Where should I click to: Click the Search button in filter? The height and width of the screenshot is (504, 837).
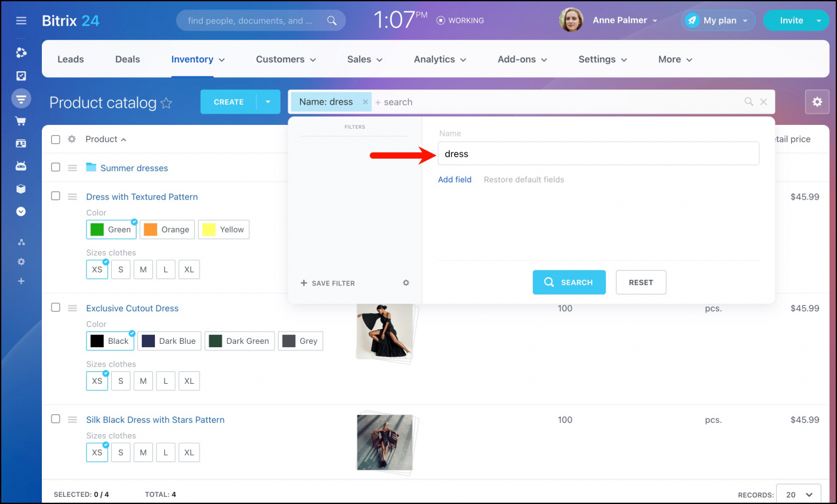569,282
